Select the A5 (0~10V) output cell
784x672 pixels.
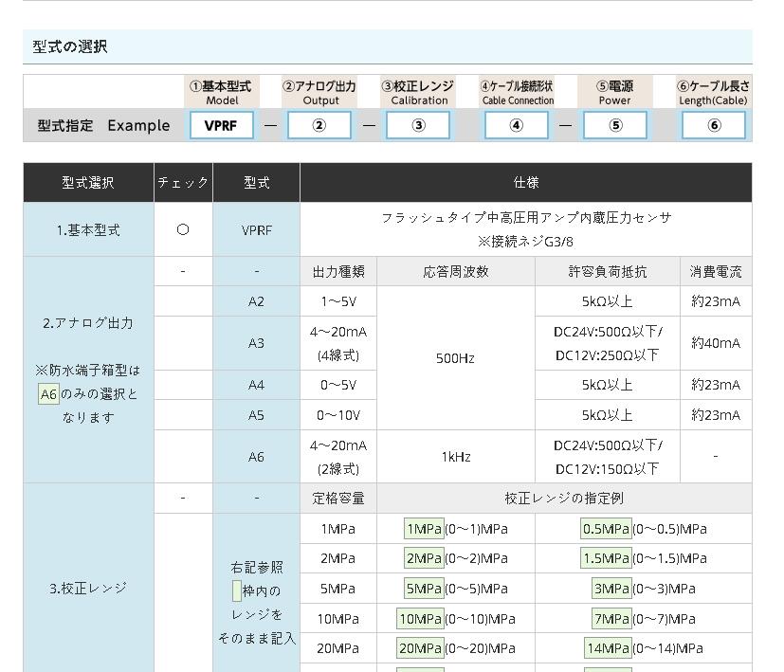(257, 414)
